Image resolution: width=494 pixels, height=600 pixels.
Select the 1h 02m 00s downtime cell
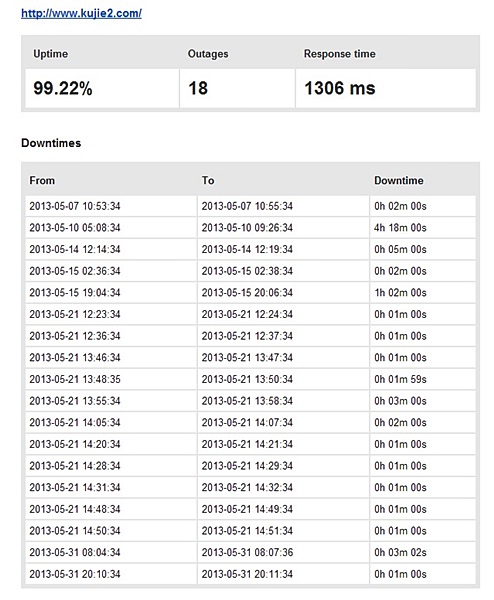422,293
